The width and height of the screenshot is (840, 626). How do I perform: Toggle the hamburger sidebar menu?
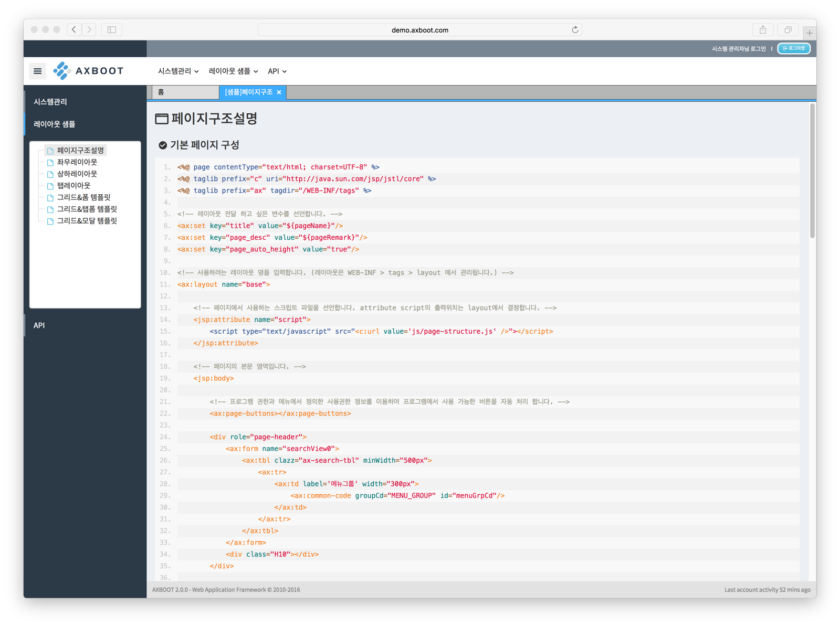[x=37, y=71]
